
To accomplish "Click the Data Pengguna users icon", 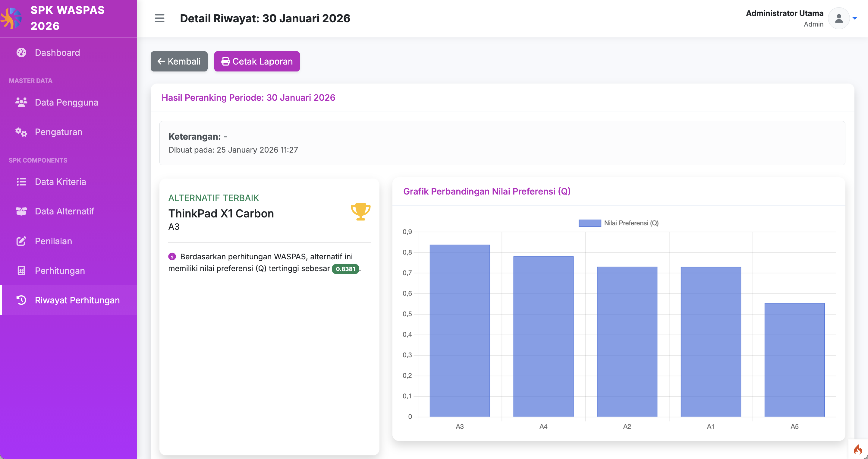I will tap(21, 102).
